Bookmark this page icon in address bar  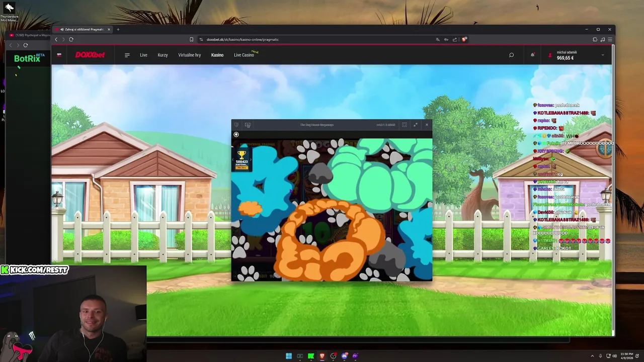point(191,39)
